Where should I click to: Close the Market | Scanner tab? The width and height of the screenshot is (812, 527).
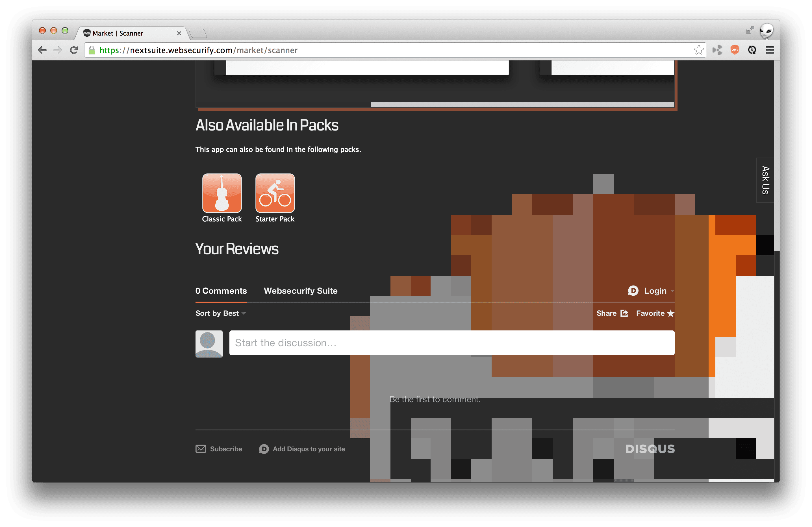[x=179, y=33]
